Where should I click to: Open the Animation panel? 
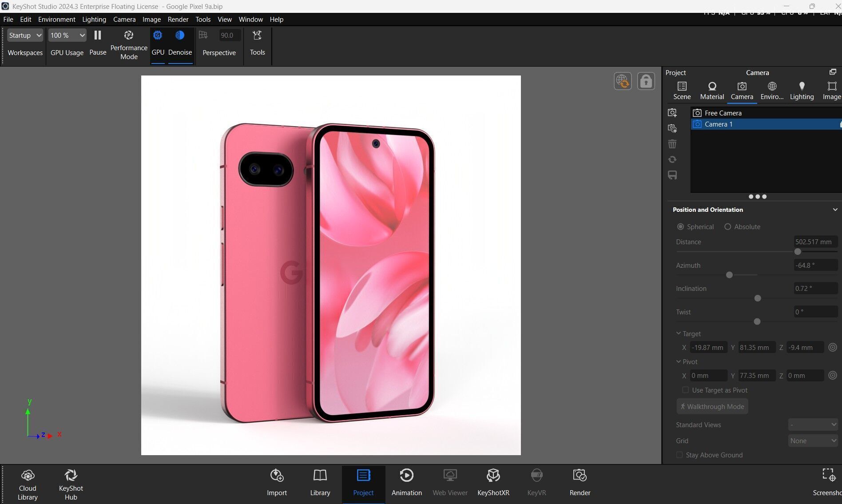tap(407, 483)
